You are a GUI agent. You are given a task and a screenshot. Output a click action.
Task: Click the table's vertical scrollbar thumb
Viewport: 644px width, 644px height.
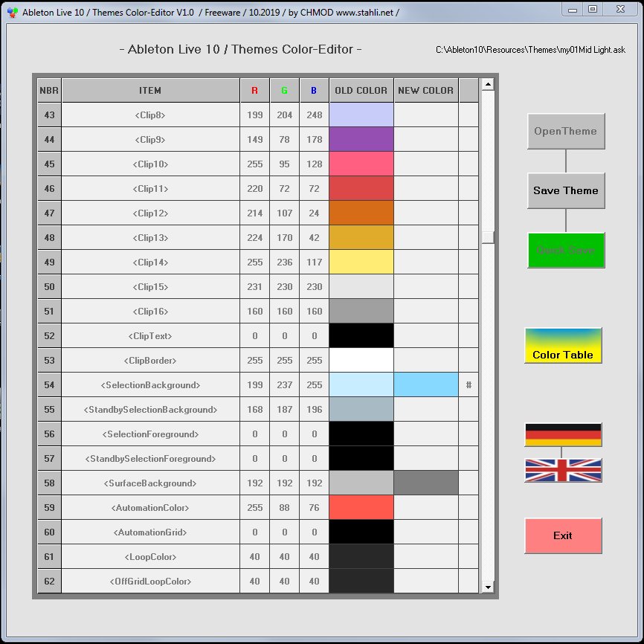point(488,237)
